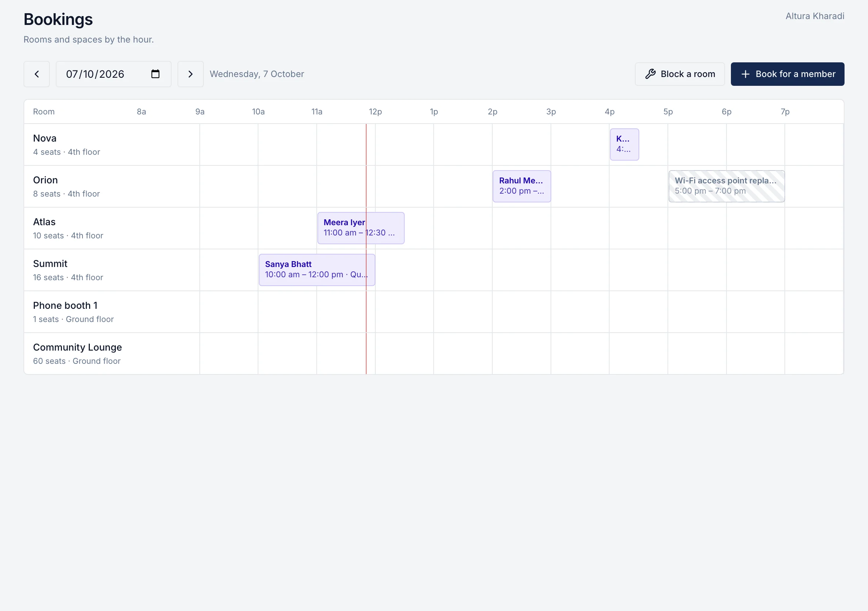Select the Summit room label
The height and width of the screenshot is (611, 868).
50,264
